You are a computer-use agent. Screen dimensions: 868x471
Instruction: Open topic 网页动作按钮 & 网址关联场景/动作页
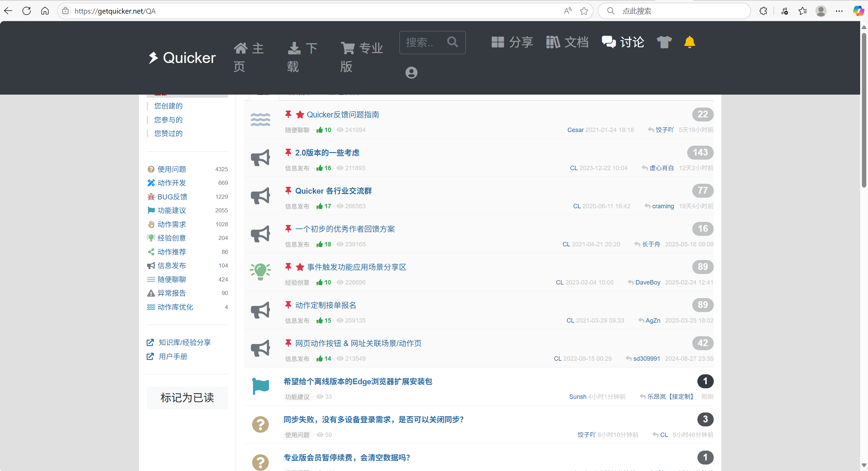358,343
